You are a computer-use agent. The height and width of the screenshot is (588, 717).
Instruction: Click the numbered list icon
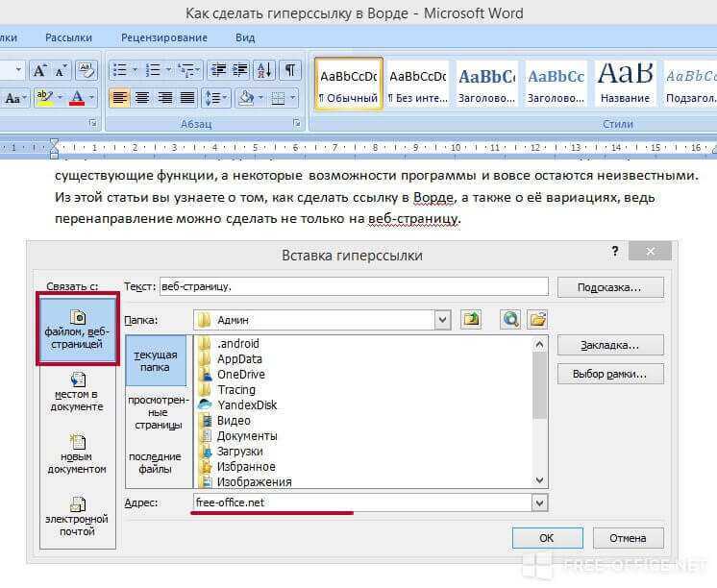click(x=153, y=70)
